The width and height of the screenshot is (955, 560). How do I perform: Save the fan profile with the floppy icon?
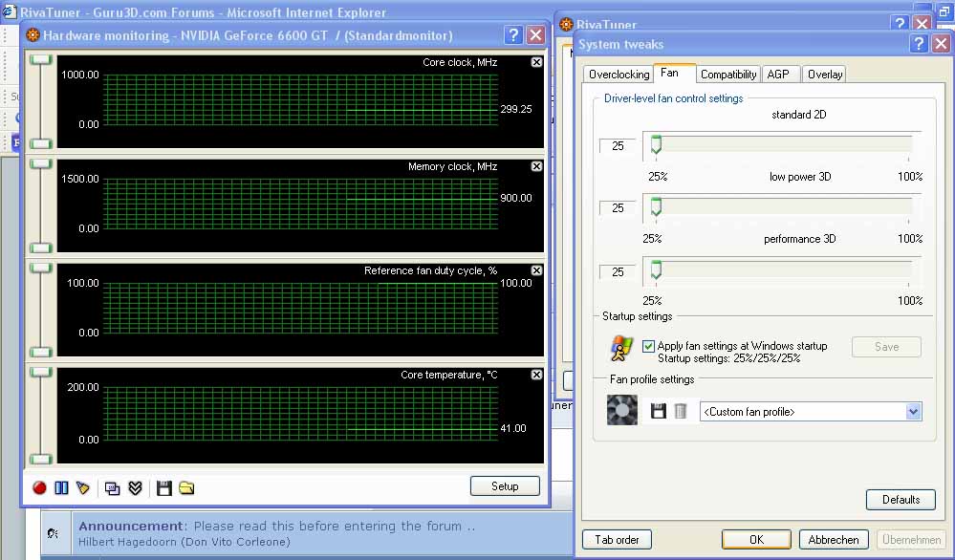pyautogui.click(x=658, y=411)
